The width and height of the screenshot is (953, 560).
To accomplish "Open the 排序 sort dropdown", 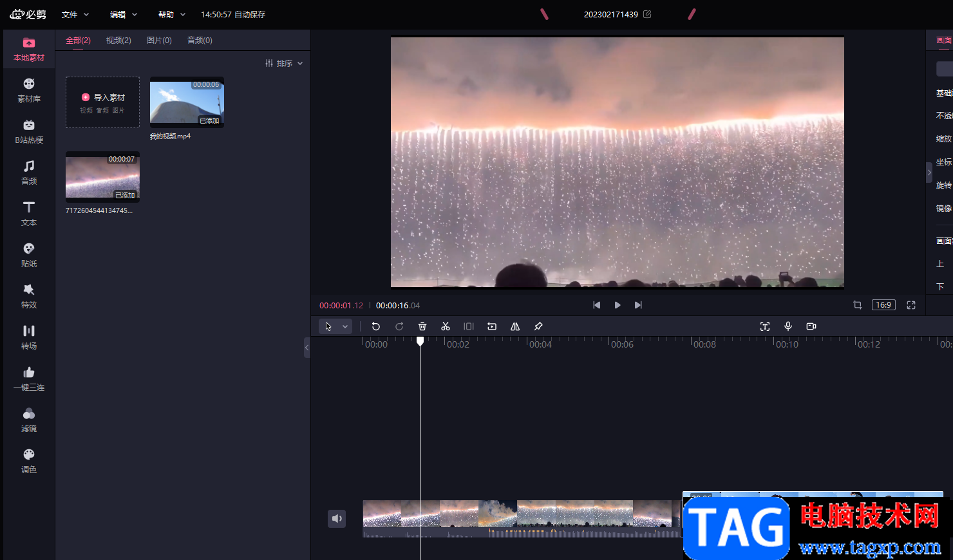I will (284, 63).
